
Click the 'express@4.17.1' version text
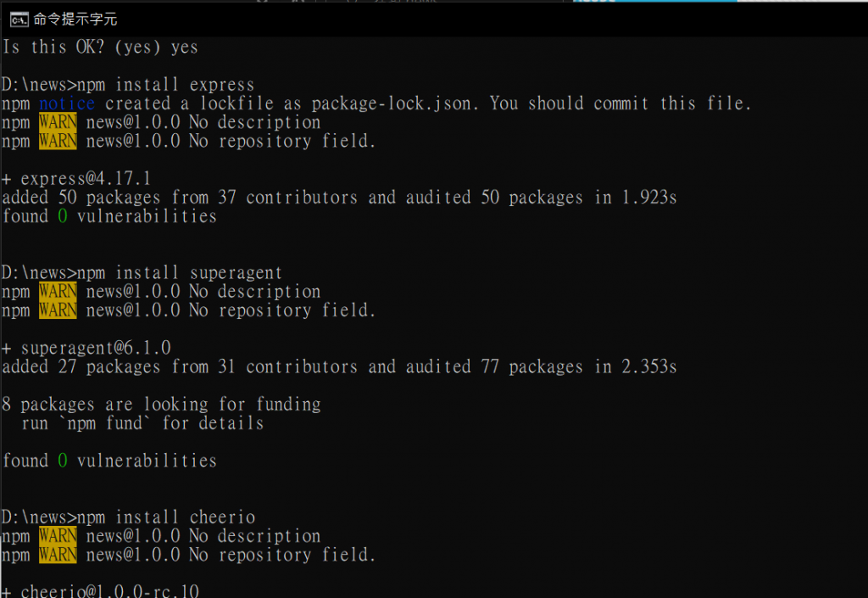click(x=86, y=179)
